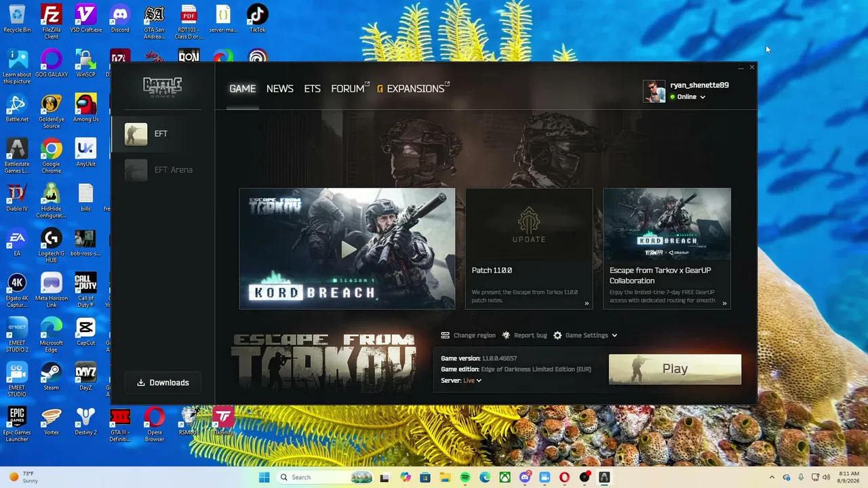Click the Battlestate Games logo in the launcher

pos(162,87)
